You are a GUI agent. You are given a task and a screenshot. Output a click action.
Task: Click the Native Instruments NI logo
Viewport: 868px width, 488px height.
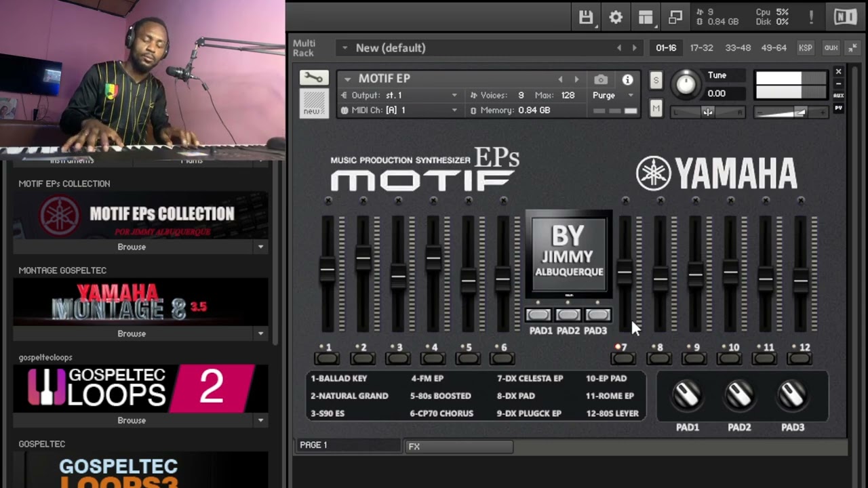click(845, 17)
